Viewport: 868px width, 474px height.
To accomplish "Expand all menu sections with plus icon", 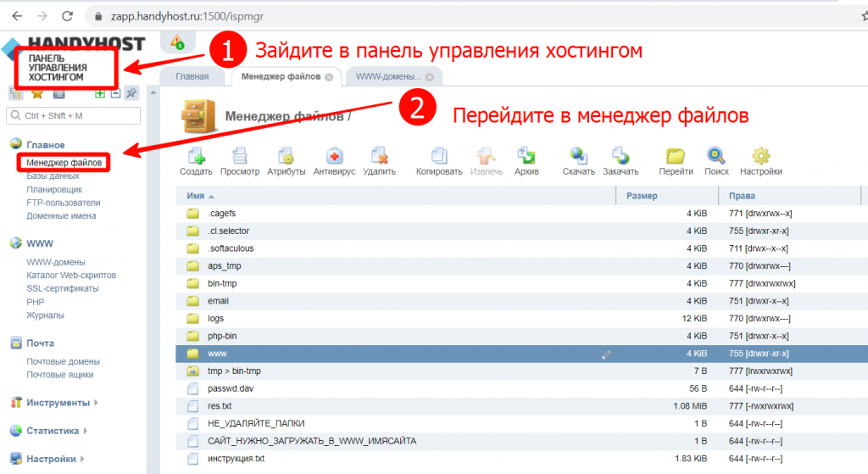I will click(x=100, y=94).
